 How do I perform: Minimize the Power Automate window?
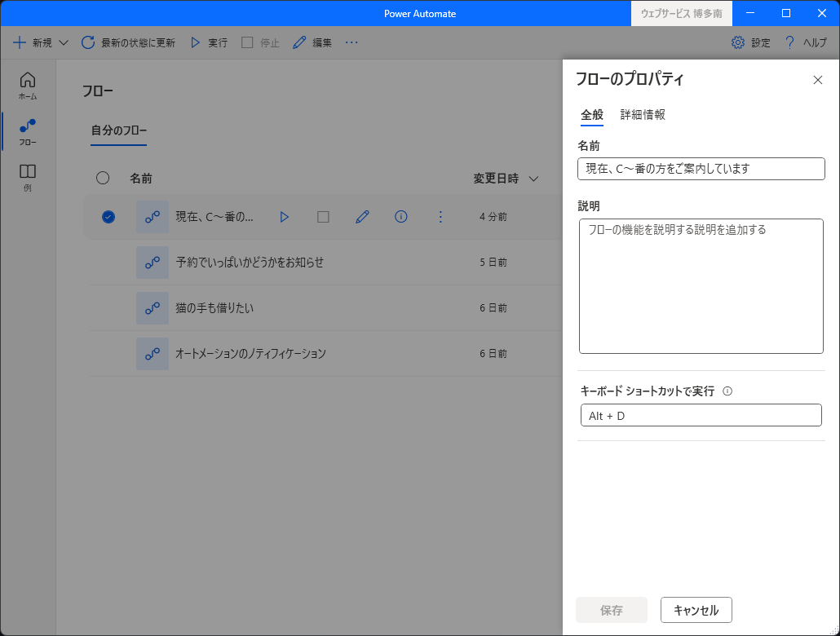750,13
